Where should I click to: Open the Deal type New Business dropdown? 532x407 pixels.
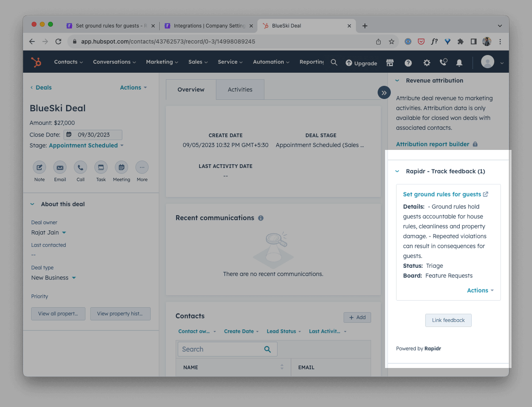click(54, 278)
